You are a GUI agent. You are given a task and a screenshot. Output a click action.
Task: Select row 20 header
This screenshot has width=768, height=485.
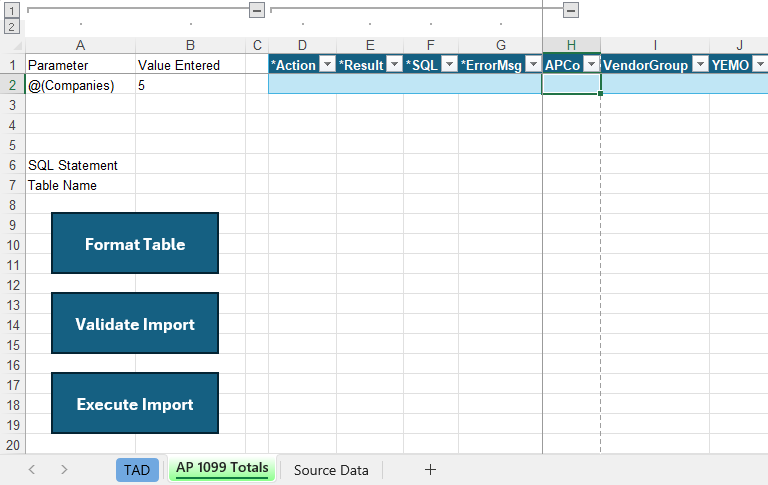pos(12,445)
